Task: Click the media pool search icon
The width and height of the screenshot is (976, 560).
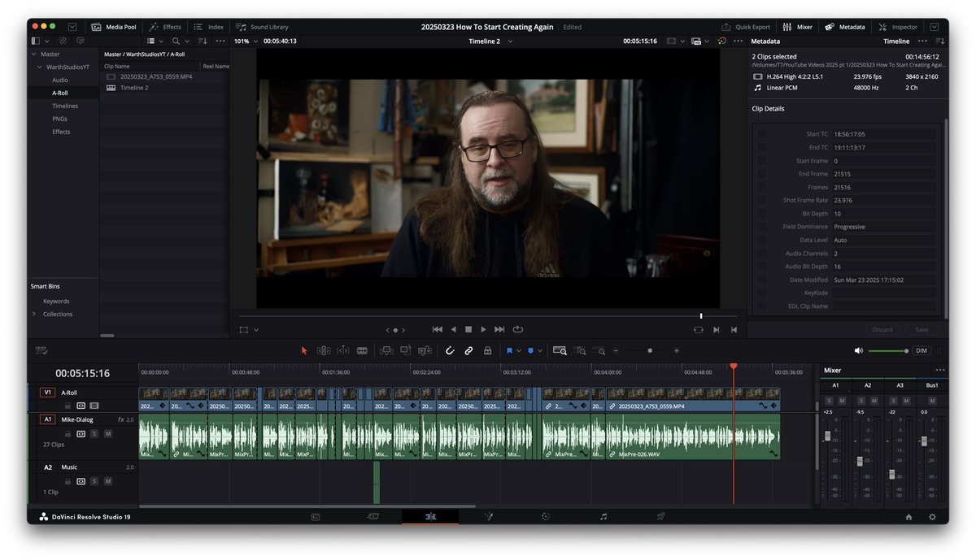Action: point(176,41)
